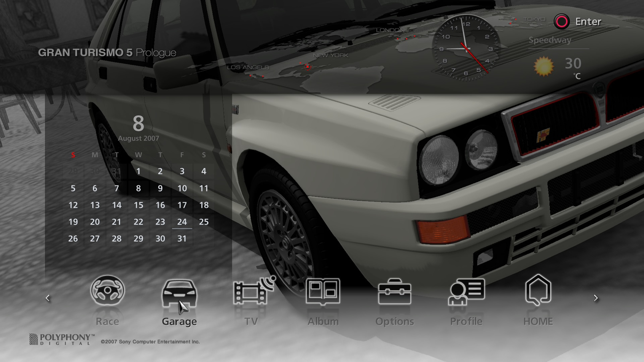Image resolution: width=644 pixels, height=362 pixels.
Task: Select calendar day 5
Action: [x=73, y=189]
